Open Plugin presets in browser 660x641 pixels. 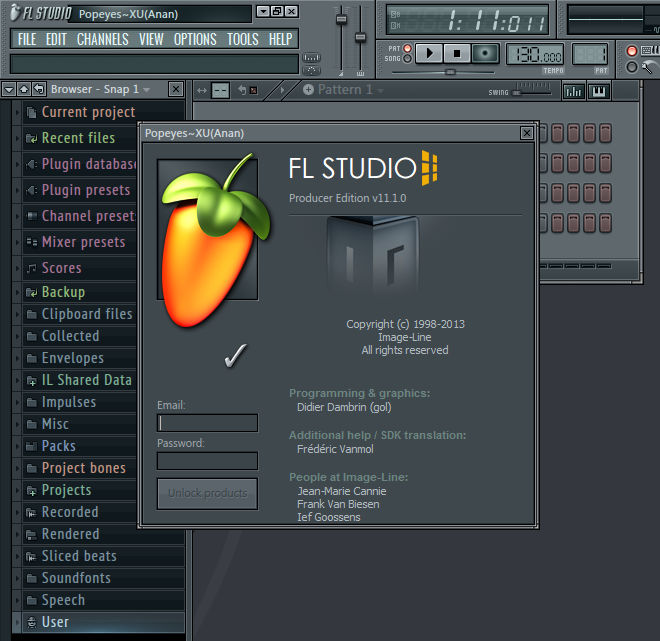click(86, 190)
